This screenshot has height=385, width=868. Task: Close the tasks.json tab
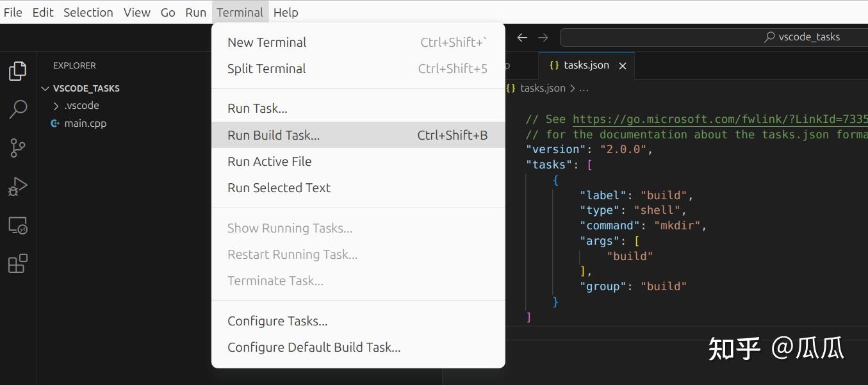point(622,65)
